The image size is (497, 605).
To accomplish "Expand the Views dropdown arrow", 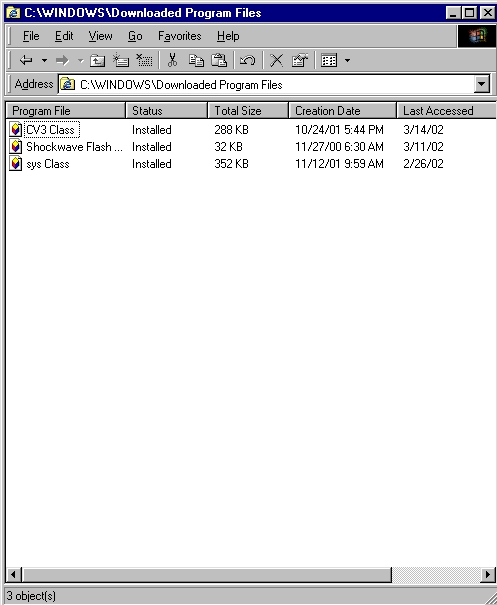I will (347, 60).
